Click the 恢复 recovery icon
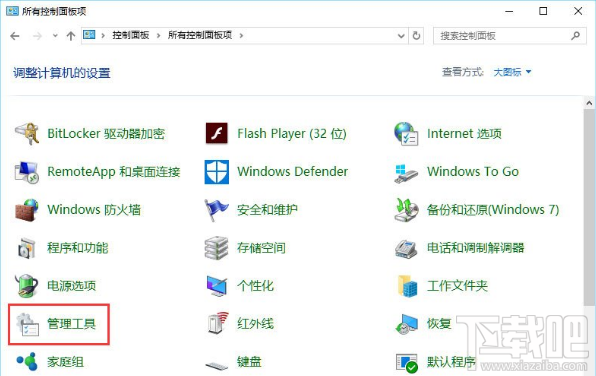Image resolution: width=596 pixels, height=376 pixels. click(x=406, y=324)
